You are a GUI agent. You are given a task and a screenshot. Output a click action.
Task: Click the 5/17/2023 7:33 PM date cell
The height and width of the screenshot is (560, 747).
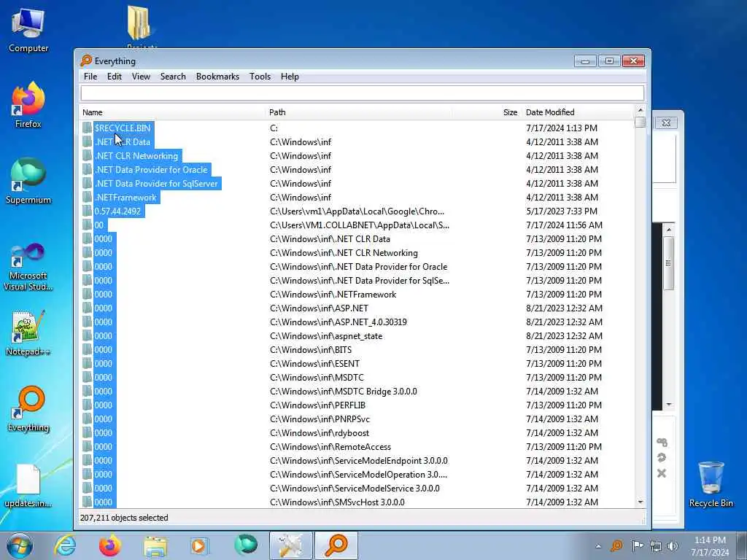pos(561,211)
